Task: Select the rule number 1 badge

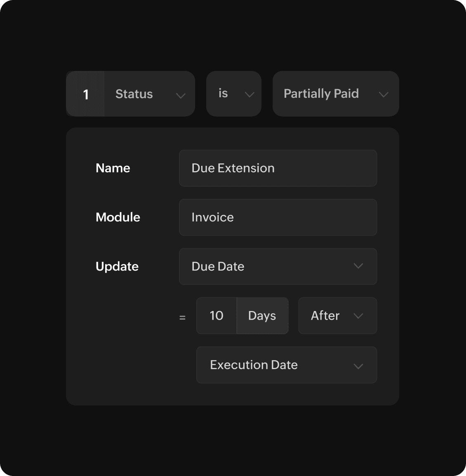Action: click(86, 94)
